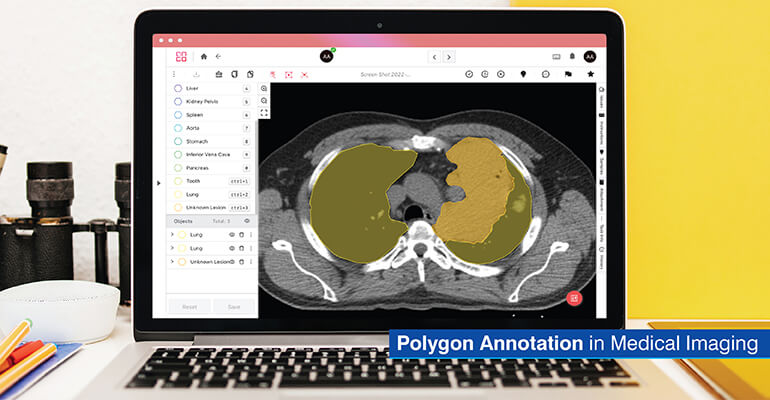Select the Spleen class
770x400 pixels.
pos(211,115)
